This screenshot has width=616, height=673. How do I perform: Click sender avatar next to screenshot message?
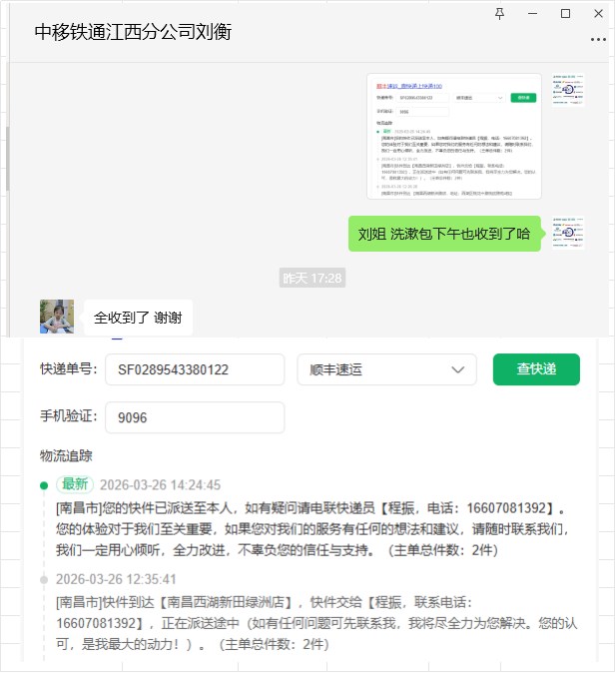pos(568,90)
